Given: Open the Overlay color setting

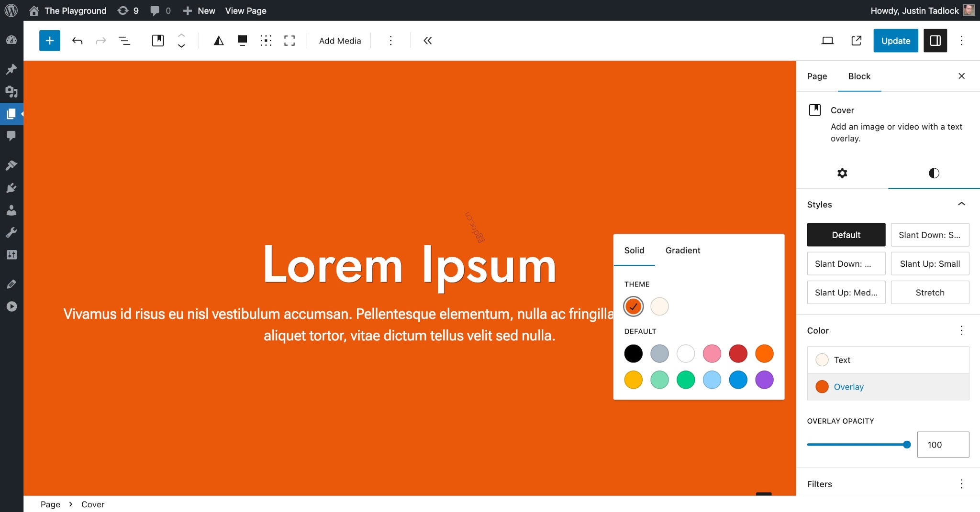Looking at the screenshot, I should [x=888, y=386].
